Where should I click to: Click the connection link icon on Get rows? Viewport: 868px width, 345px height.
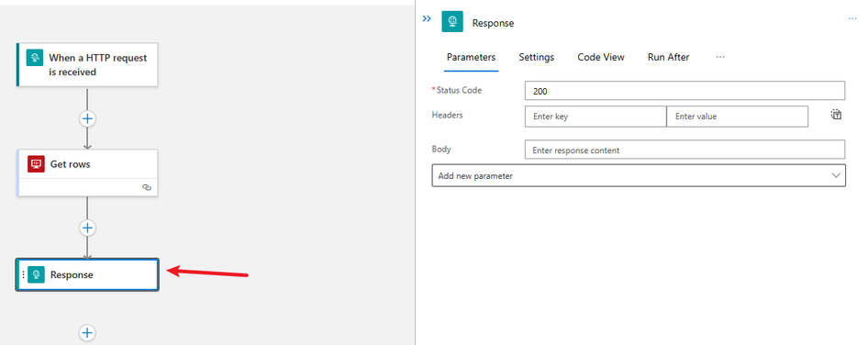[147, 188]
